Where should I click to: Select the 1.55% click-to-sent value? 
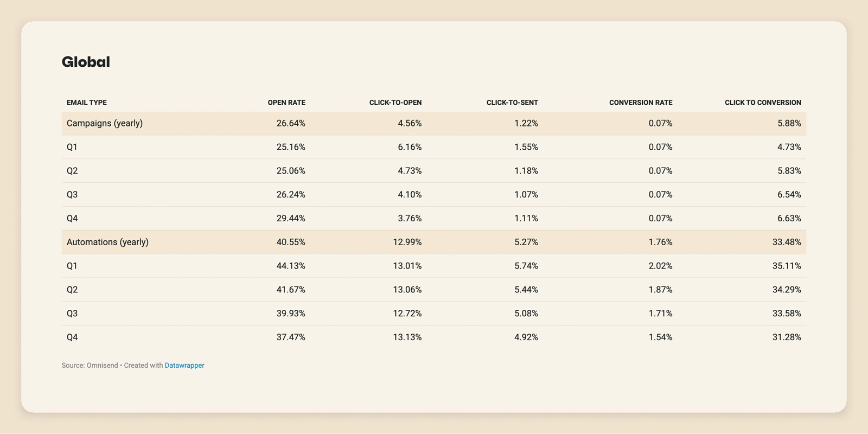526,147
